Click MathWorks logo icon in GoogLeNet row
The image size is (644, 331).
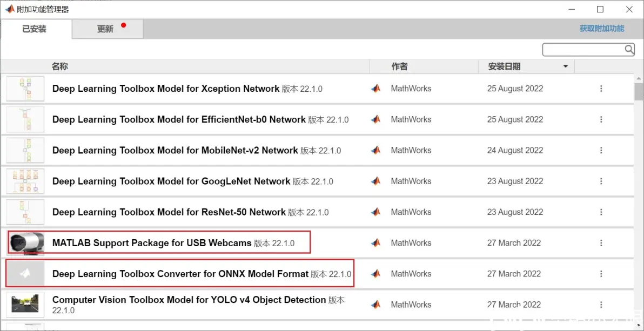click(376, 181)
